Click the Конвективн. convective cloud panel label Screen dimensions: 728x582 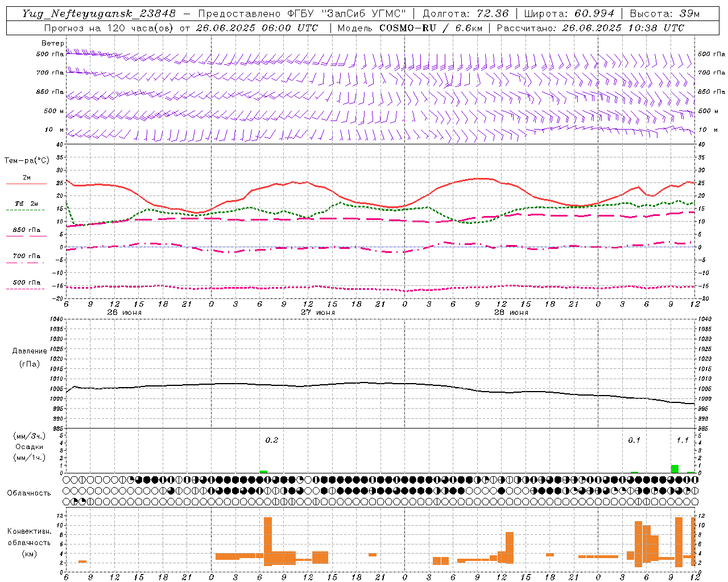point(30,531)
